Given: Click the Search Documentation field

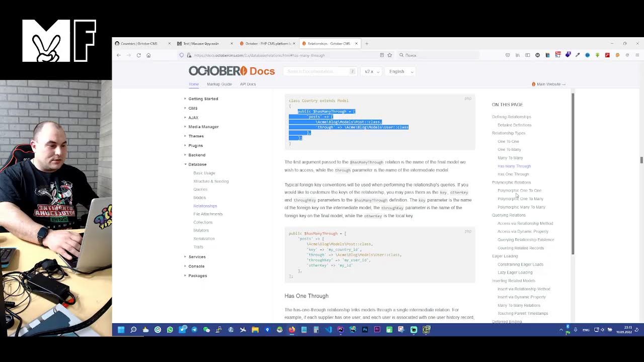Looking at the screenshot, I should [x=319, y=71].
